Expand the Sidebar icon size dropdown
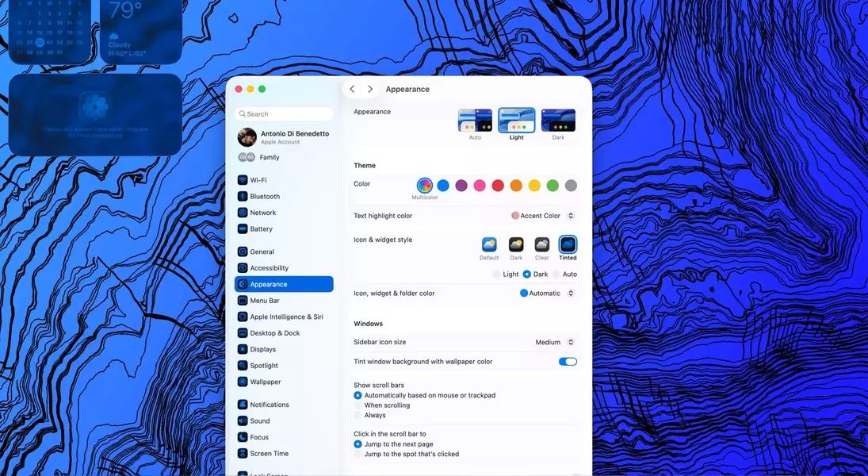 (555, 343)
